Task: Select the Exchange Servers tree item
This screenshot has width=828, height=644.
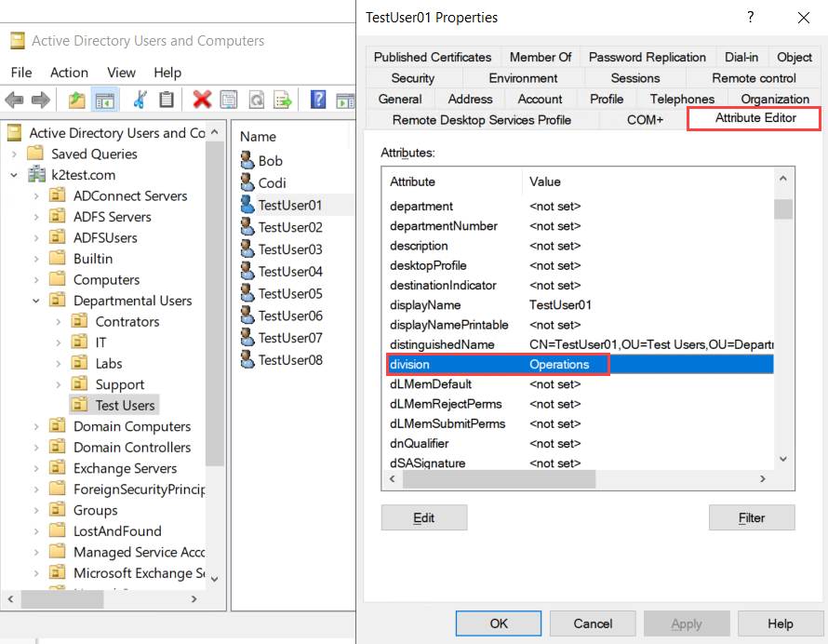Action: click(125, 469)
